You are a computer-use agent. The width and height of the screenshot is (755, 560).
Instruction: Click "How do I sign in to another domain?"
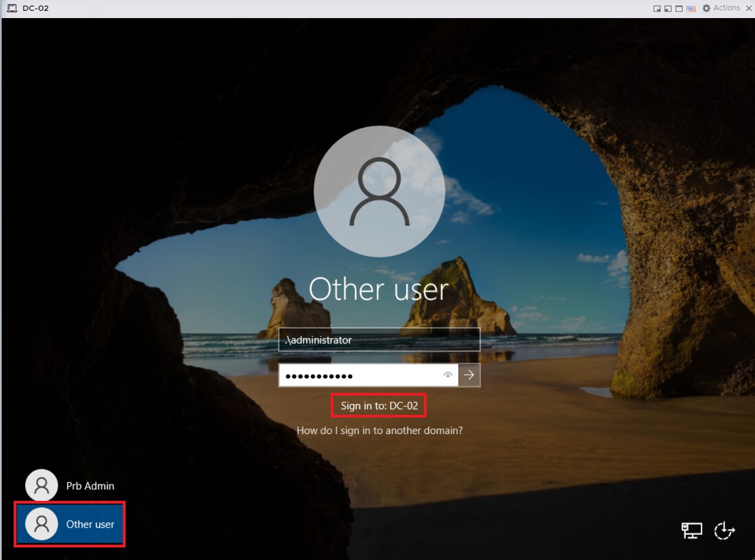(379, 431)
